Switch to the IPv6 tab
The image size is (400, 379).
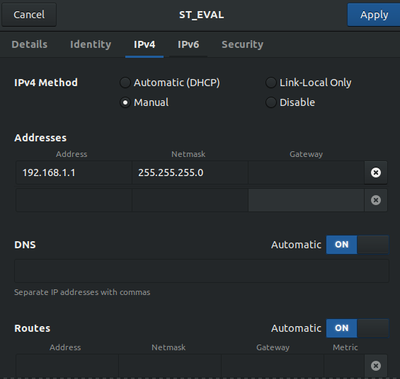point(188,44)
